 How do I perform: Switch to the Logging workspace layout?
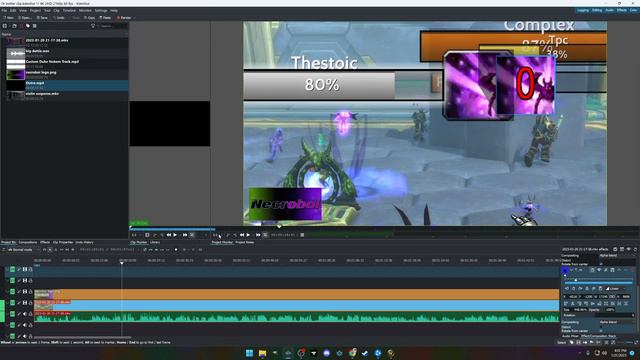click(583, 10)
